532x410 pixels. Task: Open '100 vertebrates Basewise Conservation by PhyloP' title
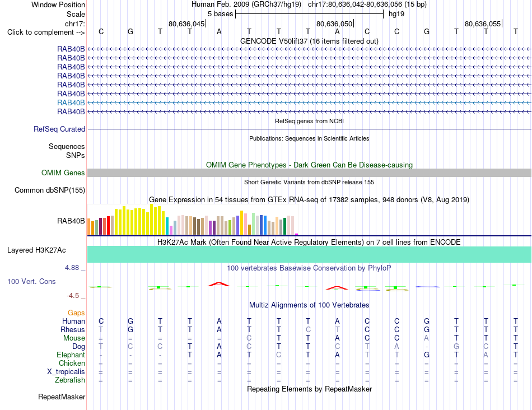click(x=309, y=268)
